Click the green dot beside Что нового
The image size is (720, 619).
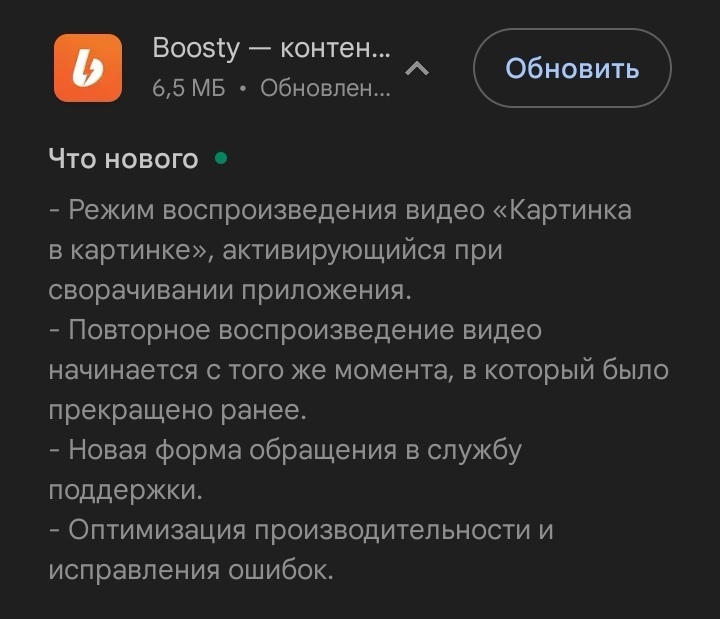221,158
